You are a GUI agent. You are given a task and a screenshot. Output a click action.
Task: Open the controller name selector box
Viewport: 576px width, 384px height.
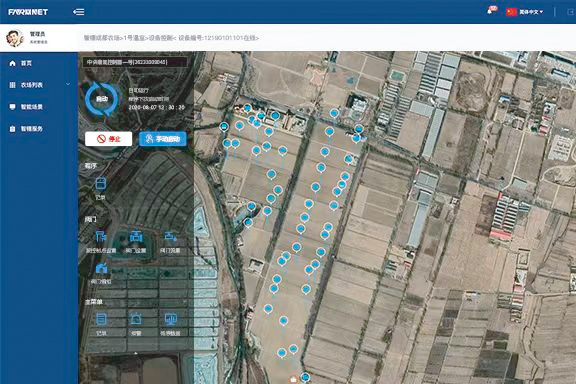[135, 62]
